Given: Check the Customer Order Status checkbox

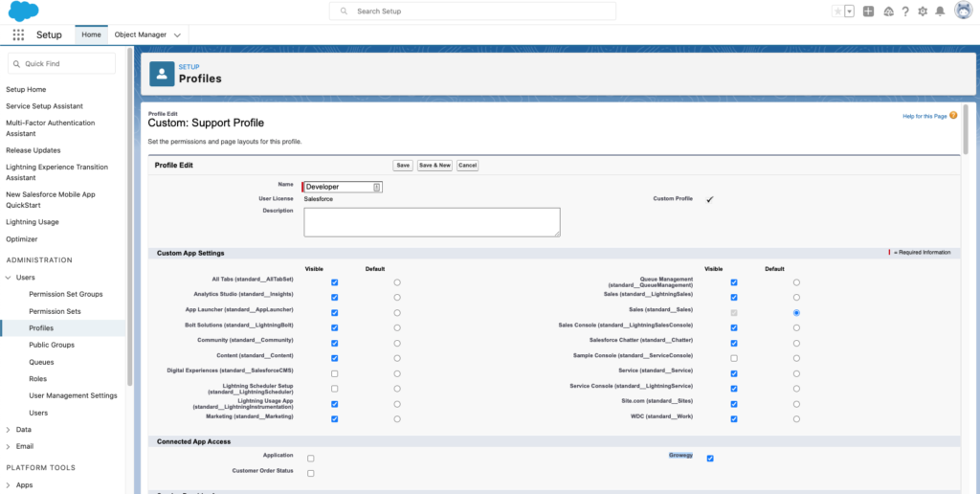Looking at the screenshot, I should pyautogui.click(x=311, y=473).
